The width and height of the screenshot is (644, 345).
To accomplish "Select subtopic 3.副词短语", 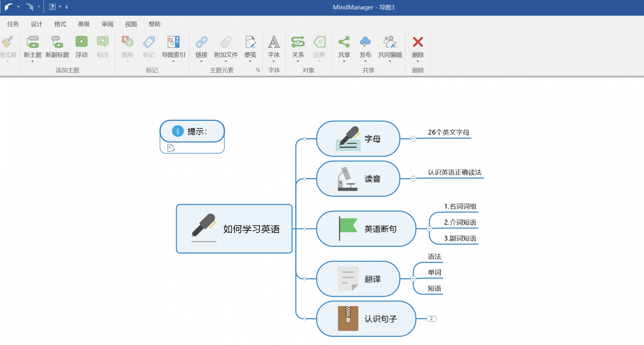I will [x=460, y=238].
